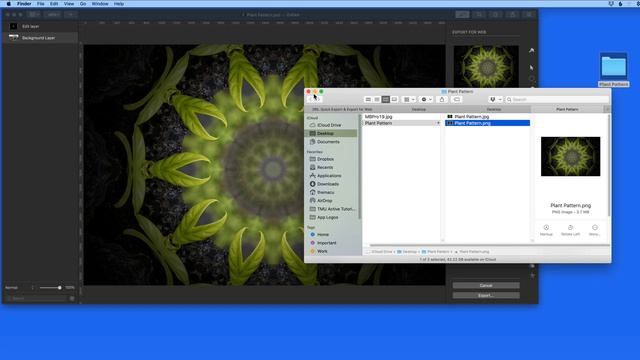The width and height of the screenshot is (640, 360).
Task: Open the Dropbox toolbar dropdown in Finder
Action: tap(495, 99)
